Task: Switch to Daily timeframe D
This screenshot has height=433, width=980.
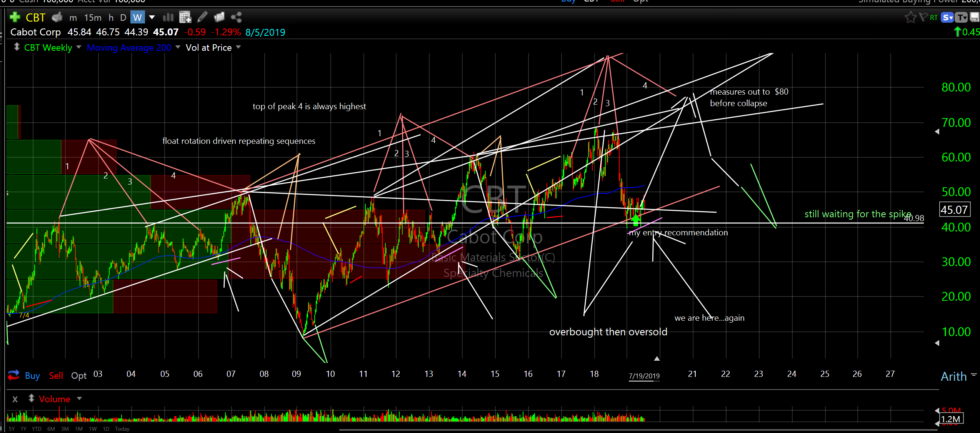Action: point(123,18)
